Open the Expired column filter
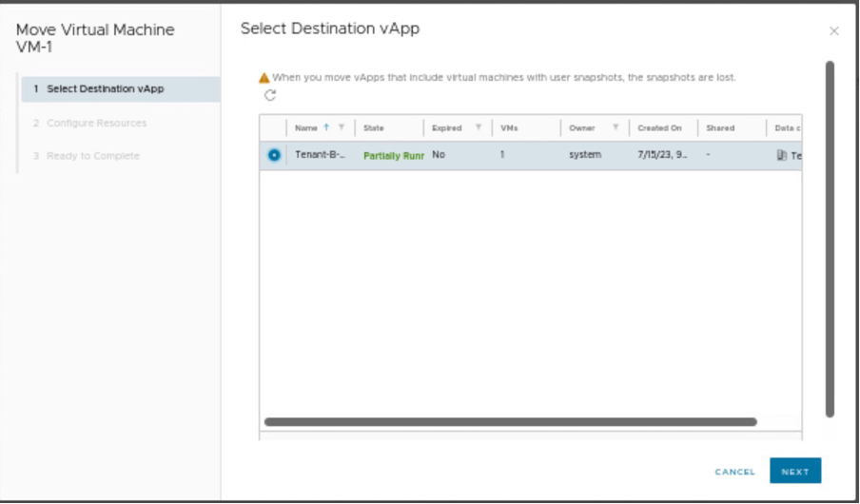860x504 pixels. tap(479, 127)
